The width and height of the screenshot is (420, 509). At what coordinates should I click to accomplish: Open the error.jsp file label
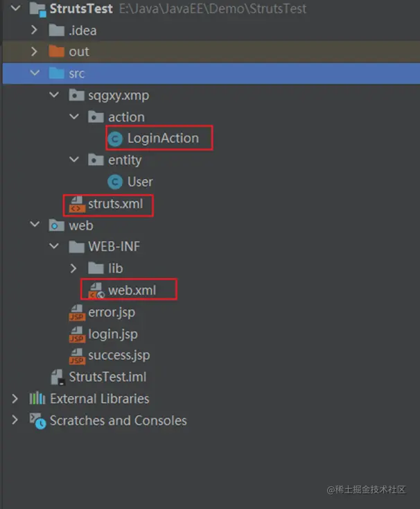tap(112, 313)
